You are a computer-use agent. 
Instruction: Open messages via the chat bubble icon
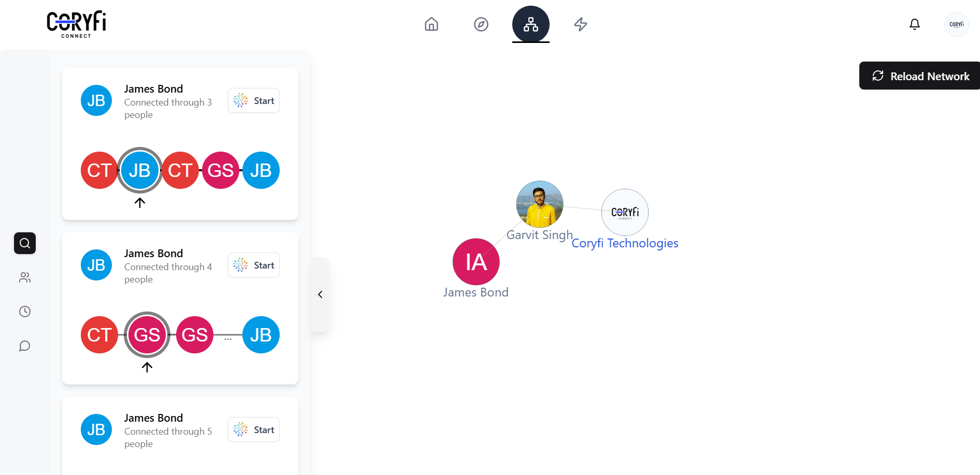24,346
